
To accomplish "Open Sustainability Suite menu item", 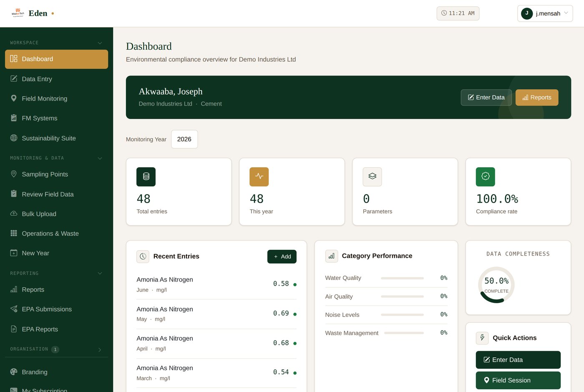I will click(x=56, y=138).
